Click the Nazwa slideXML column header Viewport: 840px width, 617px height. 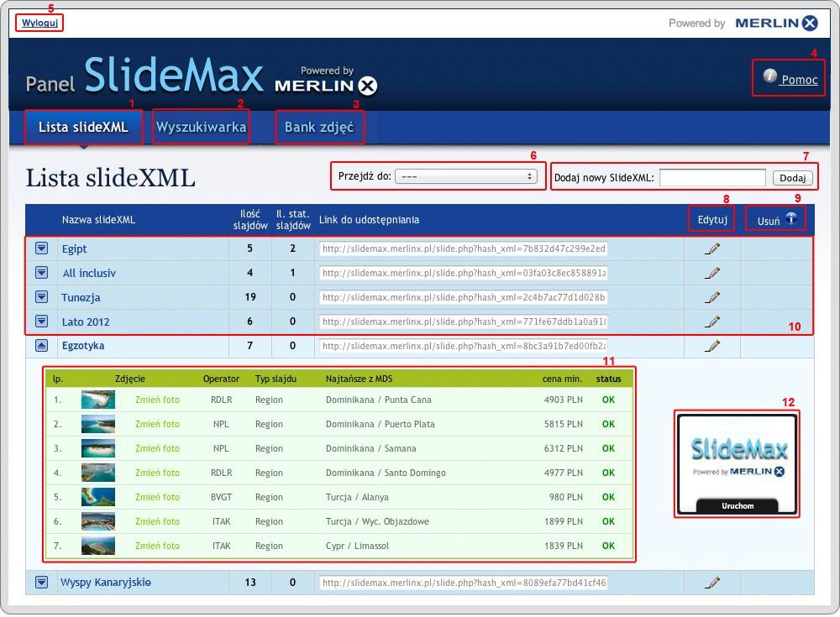pyautogui.click(x=98, y=220)
